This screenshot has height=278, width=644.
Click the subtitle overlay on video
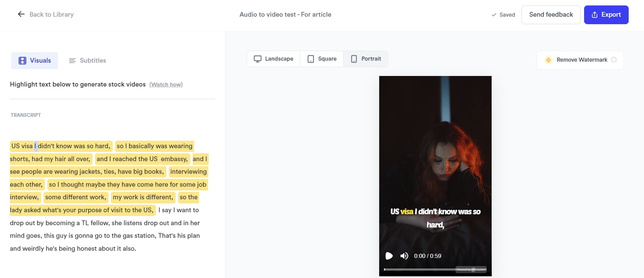435,218
